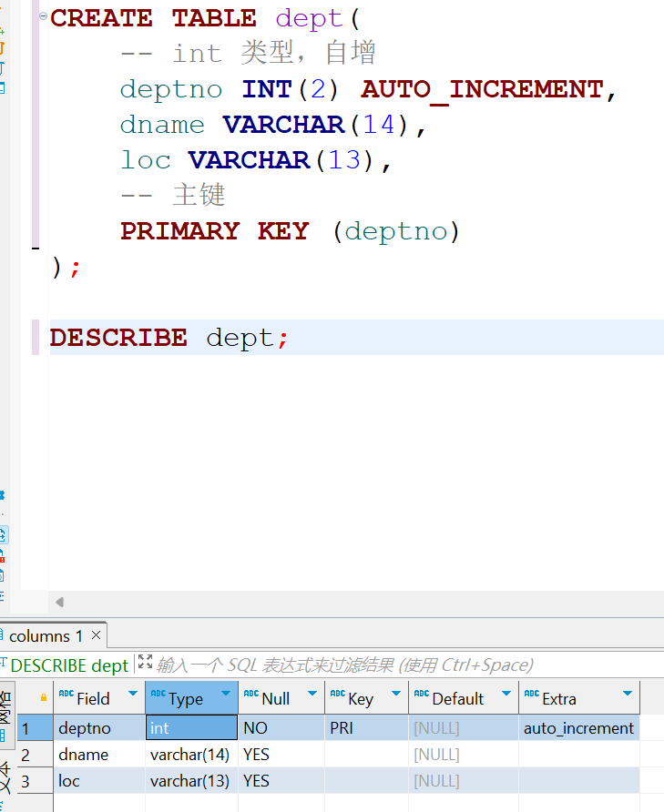Close the columns 1 result tab
This screenshot has height=812, width=664.
click(97, 634)
